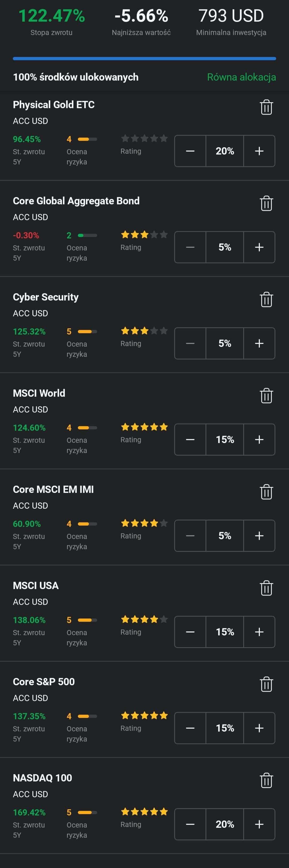The width and height of the screenshot is (289, 868).
Task: Open Core S&P 500 fund title
Action: tap(44, 682)
